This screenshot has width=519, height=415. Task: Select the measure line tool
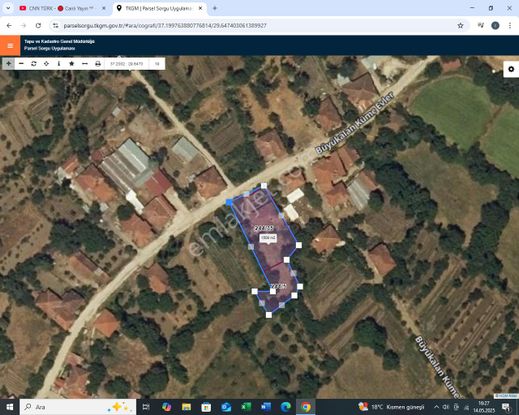pyautogui.click(x=85, y=63)
